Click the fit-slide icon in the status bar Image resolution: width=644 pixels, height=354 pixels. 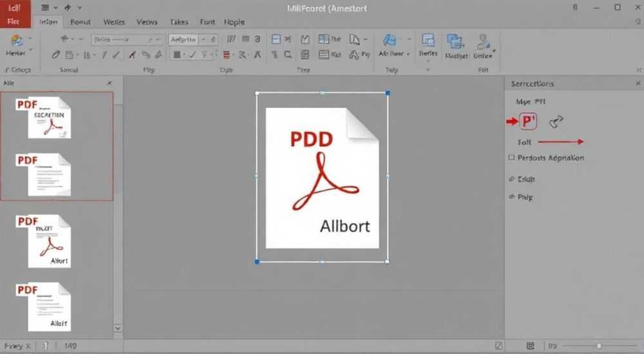(x=530, y=346)
